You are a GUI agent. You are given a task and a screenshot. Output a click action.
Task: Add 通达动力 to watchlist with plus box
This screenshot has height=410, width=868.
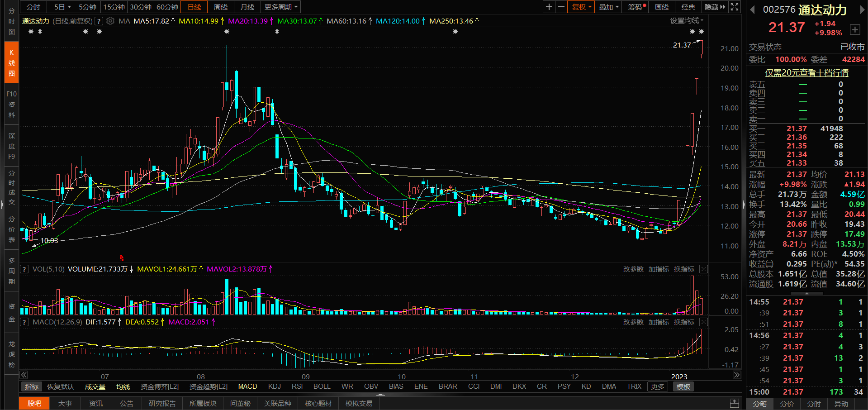855,30
